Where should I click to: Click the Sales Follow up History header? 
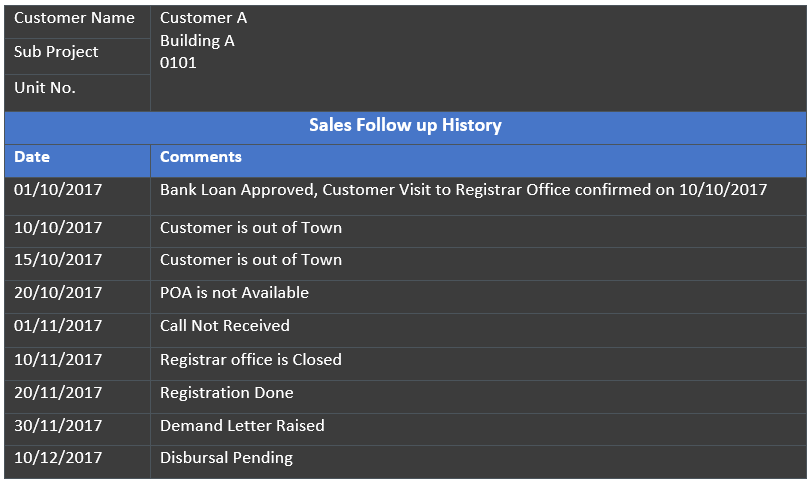tap(405, 126)
